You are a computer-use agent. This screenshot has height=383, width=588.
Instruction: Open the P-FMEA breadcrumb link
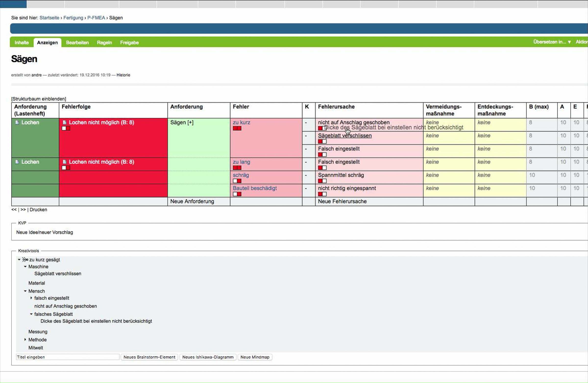tap(96, 18)
